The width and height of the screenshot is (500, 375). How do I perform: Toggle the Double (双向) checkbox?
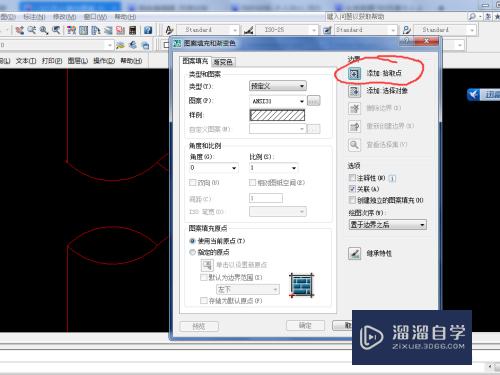click(x=192, y=183)
